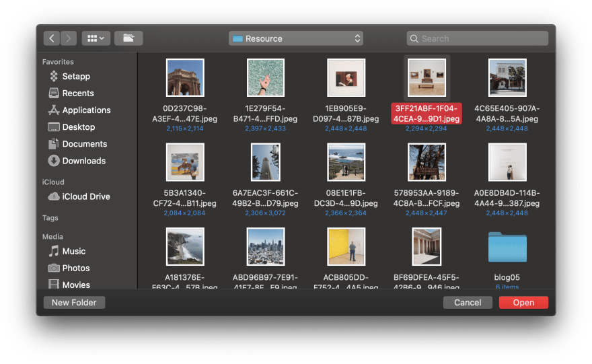Open the icon view options dropdown
592x364 pixels.
[x=96, y=38]
